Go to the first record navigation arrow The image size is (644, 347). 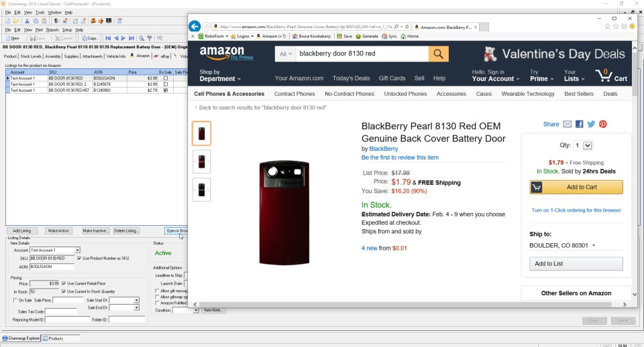point(108,38)
